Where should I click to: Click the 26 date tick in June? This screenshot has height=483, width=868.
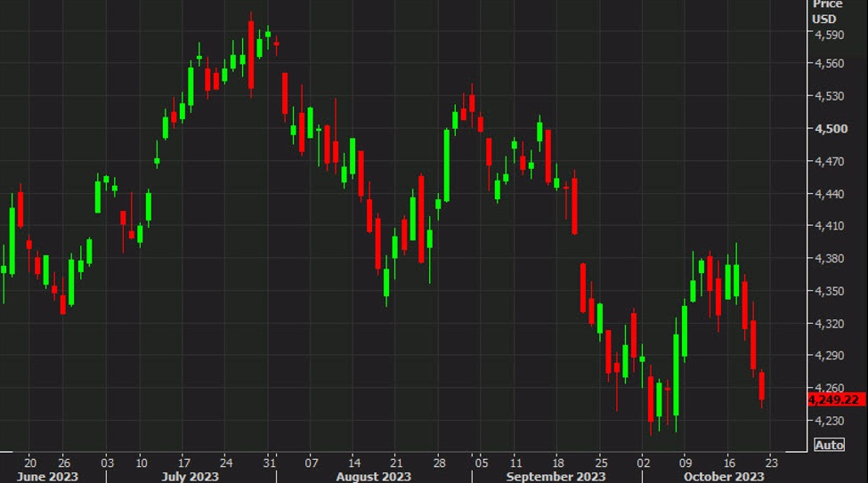[x=64, y=463]
